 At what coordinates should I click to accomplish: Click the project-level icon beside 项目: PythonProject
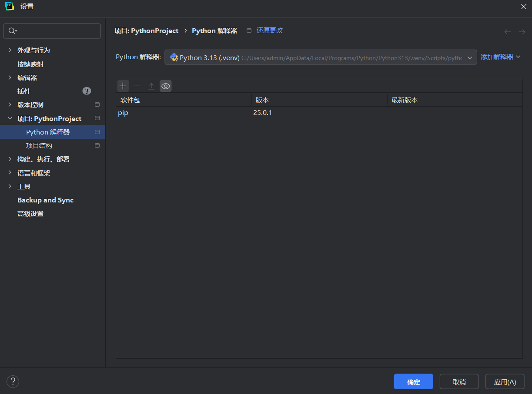pyautogui.click(x=97, y=118)
